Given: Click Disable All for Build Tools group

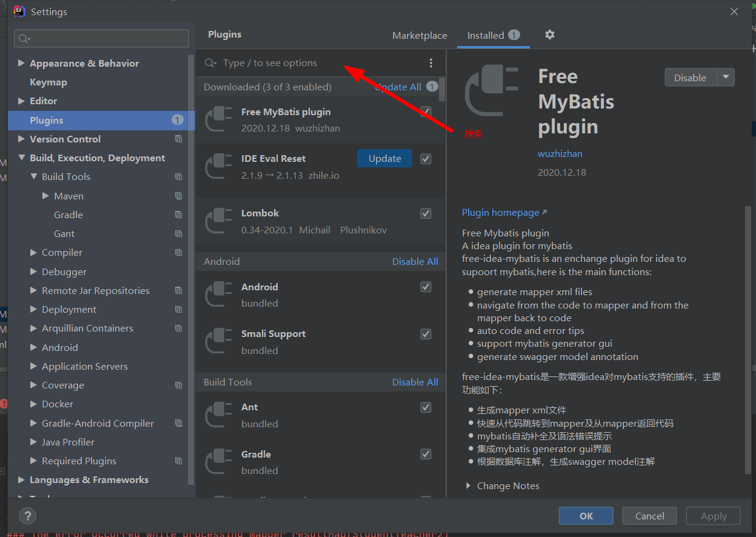Looking at the screenshot, I should [x=415, y=382].
